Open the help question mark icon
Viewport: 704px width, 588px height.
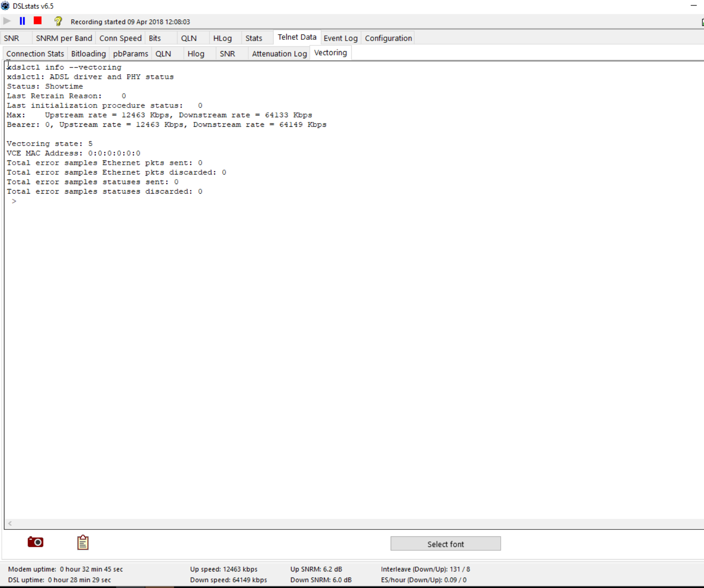[x=58, y=21]
